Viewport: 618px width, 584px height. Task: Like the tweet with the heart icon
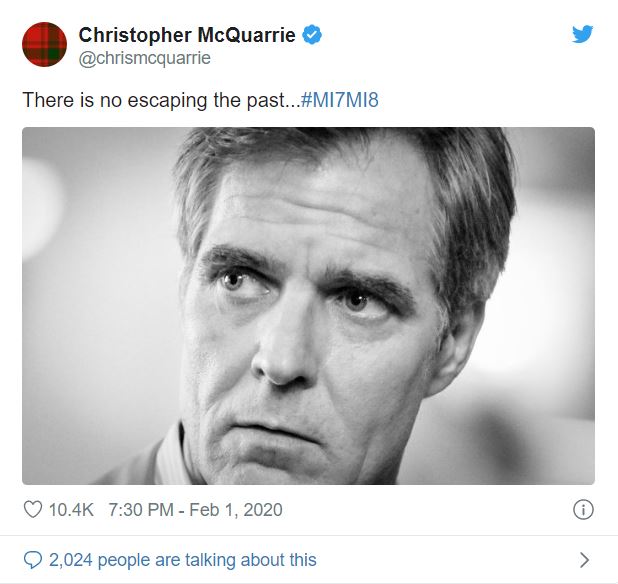point(33,510)
